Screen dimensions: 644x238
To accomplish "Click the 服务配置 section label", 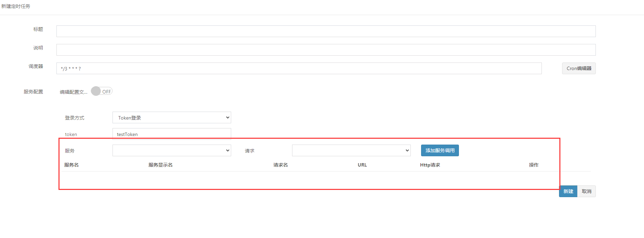I will coord(33,92).
